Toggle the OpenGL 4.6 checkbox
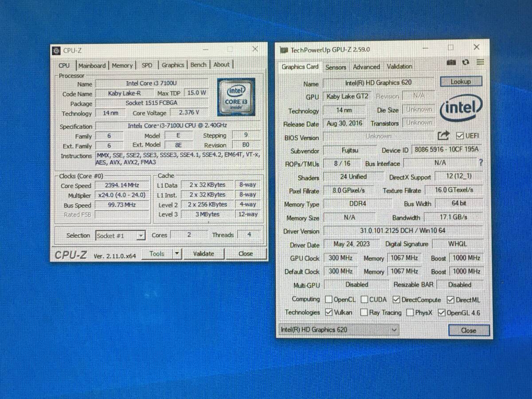 click(442, 313)
